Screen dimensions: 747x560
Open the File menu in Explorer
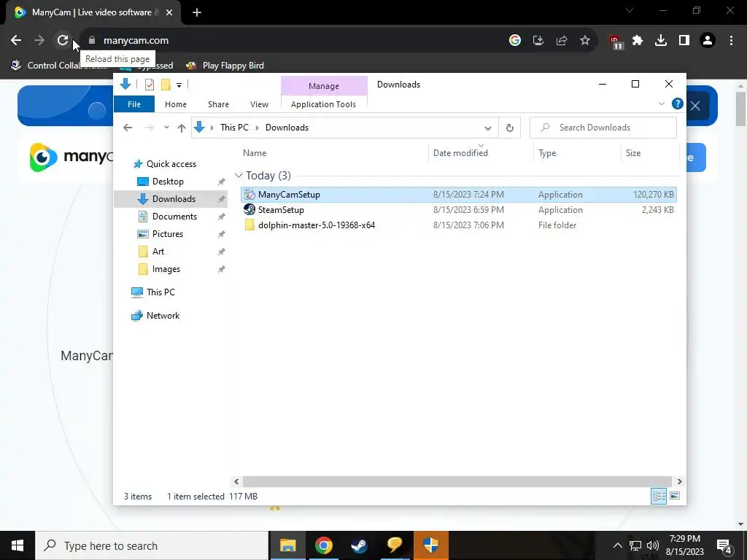[134, 104]
